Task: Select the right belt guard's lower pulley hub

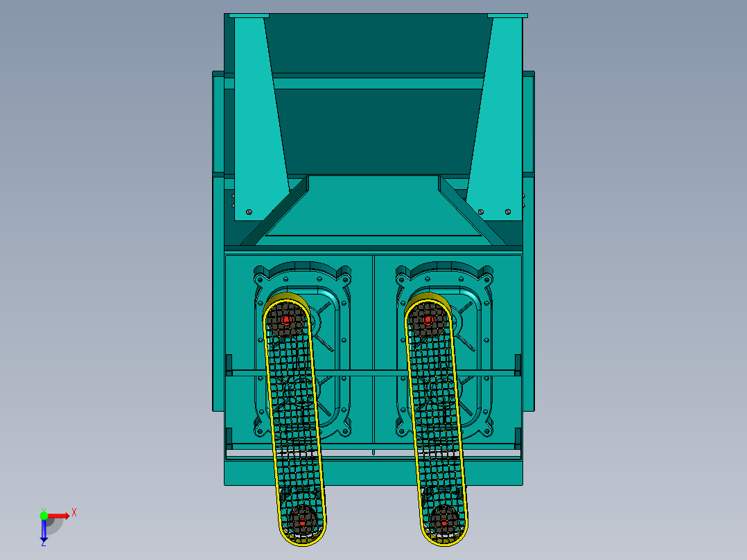Action: 444,523
